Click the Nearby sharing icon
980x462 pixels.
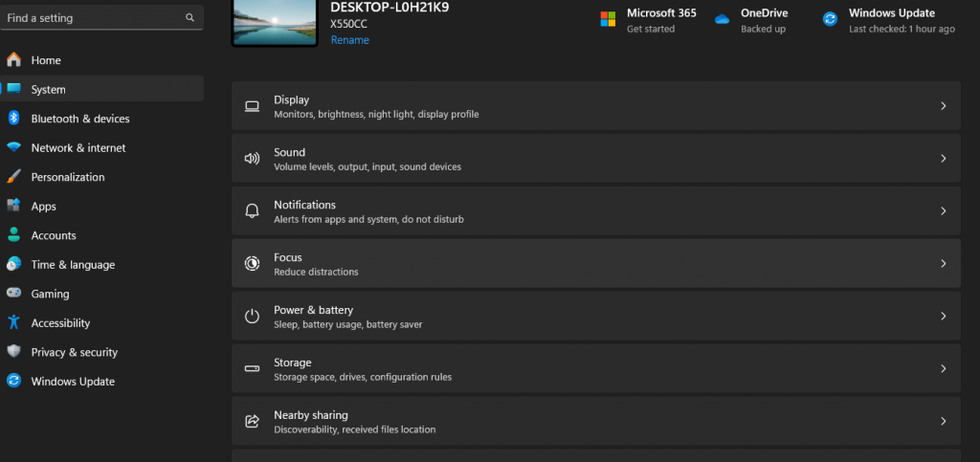tap(252, 421)
